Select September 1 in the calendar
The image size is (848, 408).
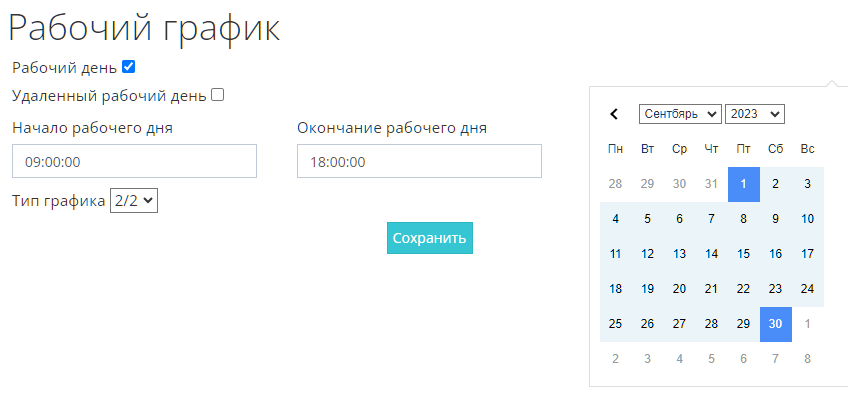click(743, 184)
